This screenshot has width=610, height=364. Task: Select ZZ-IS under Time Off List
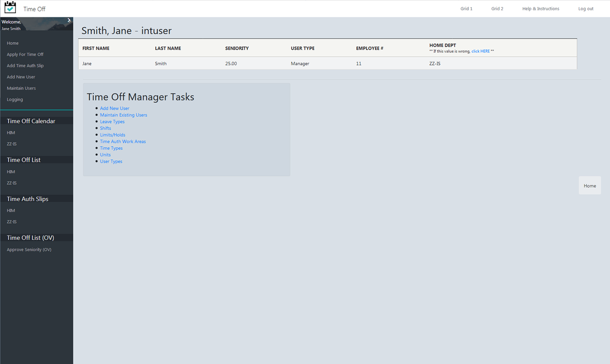coord(11,183)
